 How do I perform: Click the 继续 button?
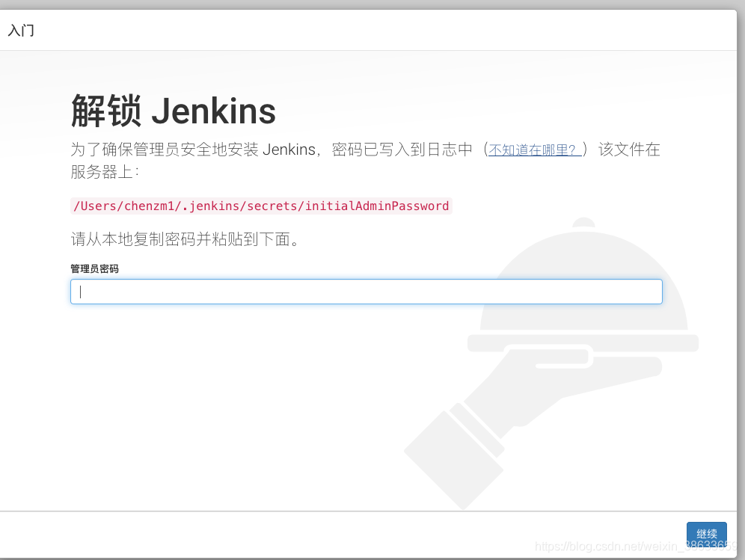click(x=707, y=534)
